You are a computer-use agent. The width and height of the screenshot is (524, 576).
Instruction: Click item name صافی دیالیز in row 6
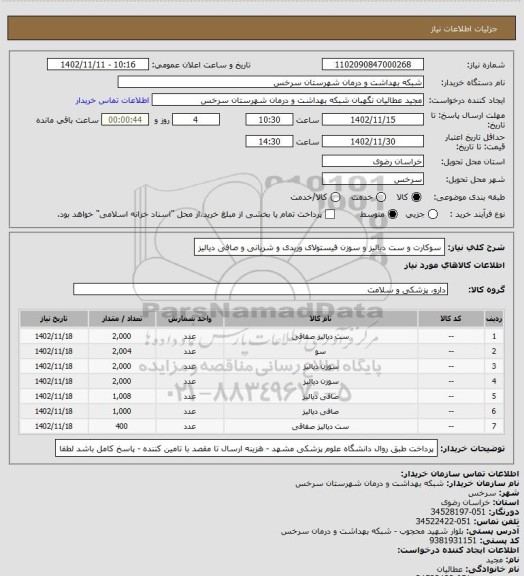click(x=320, y=411)
